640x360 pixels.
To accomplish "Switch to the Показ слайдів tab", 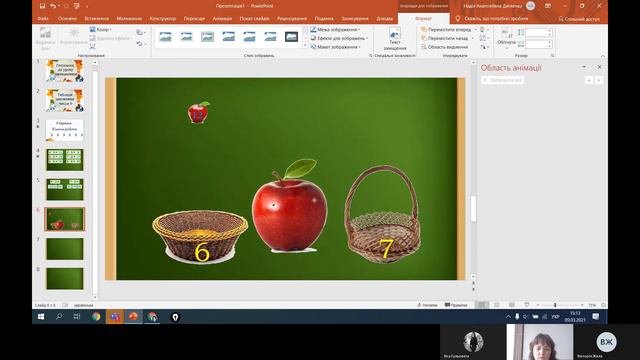I will 254,19.
